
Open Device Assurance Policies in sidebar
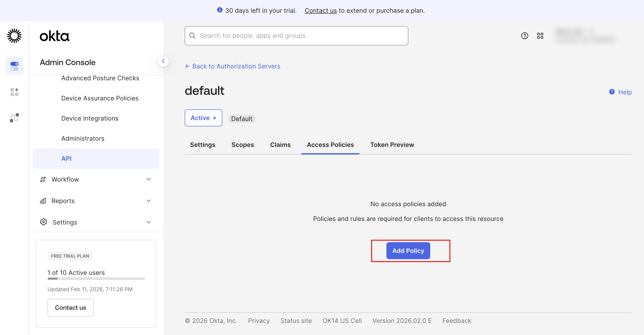pos(100,98)
